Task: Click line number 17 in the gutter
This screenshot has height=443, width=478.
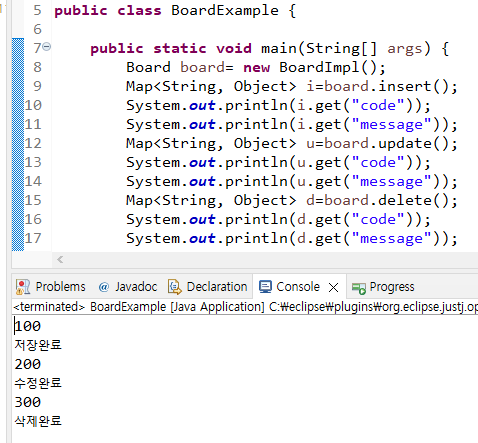Action: [33, 238]
